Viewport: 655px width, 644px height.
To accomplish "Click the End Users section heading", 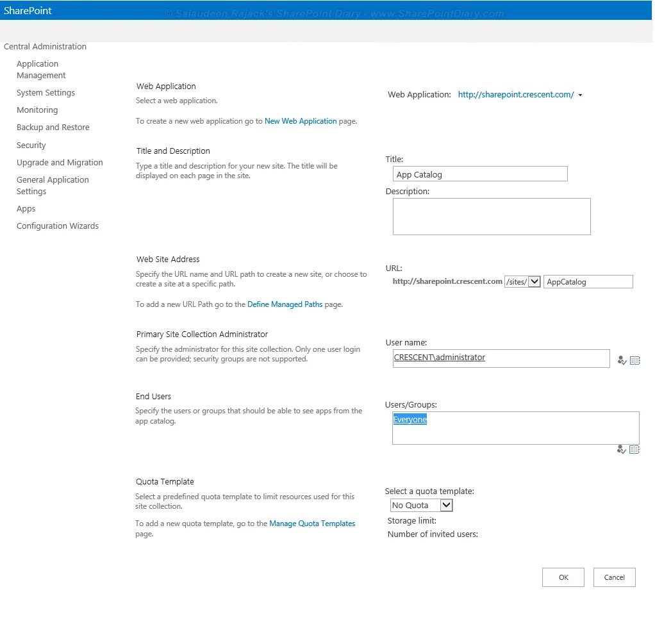I will point(153,397).
